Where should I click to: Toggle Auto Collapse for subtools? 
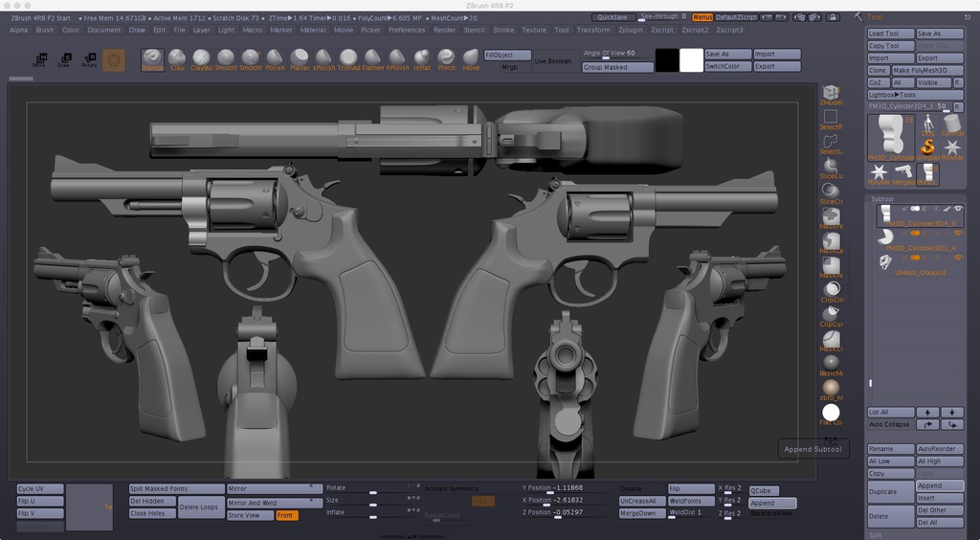(890, 424)
